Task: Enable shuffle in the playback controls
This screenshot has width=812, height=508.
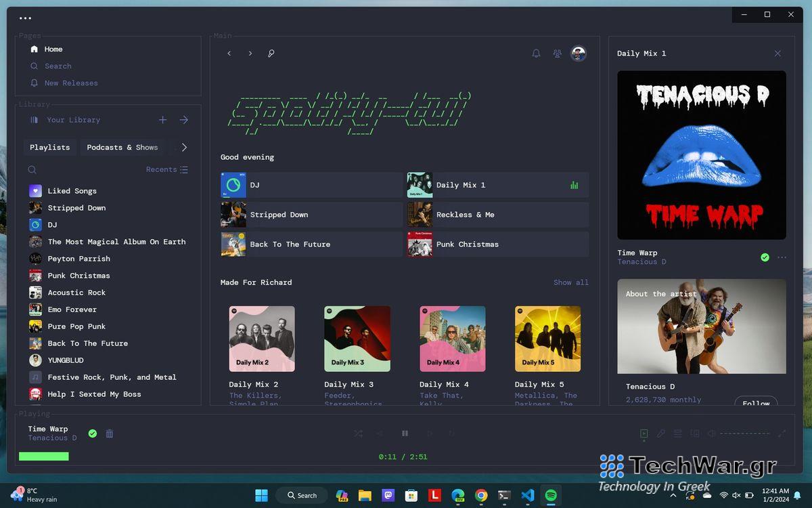Action: 358,433
